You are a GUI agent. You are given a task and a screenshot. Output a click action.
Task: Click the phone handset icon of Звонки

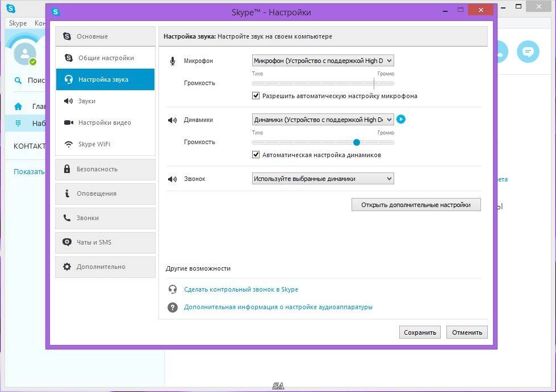(x=66, y=218)
